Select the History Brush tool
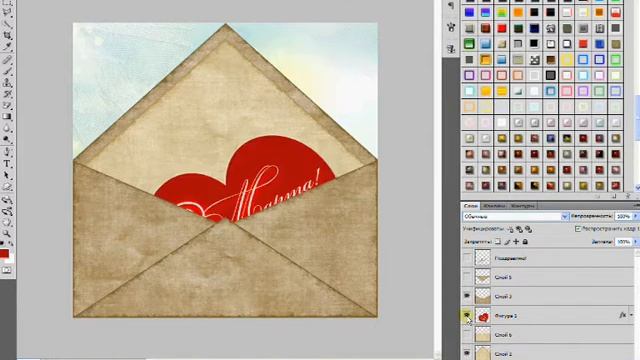Viewport: 640px width, 360px height. (7, 94)
